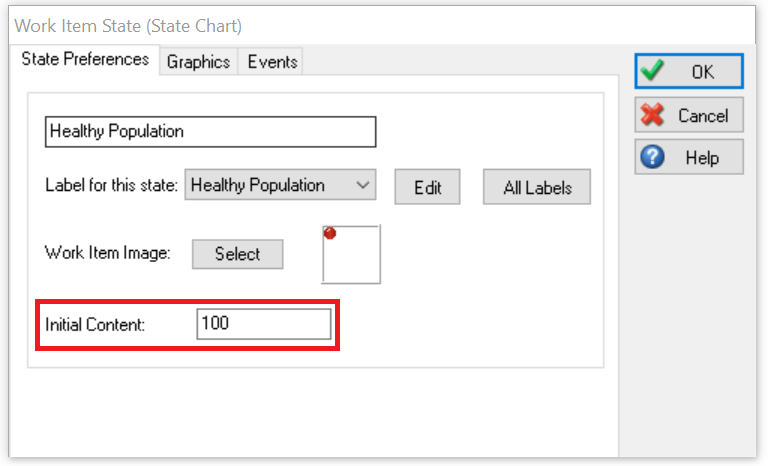Focus the Initial Content field showing 100

(264, 323)
